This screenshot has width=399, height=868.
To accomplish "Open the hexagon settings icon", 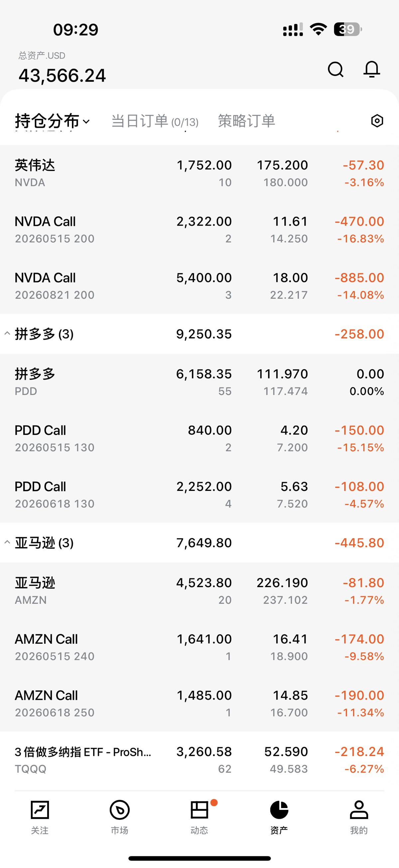I will tap(377, 121).
